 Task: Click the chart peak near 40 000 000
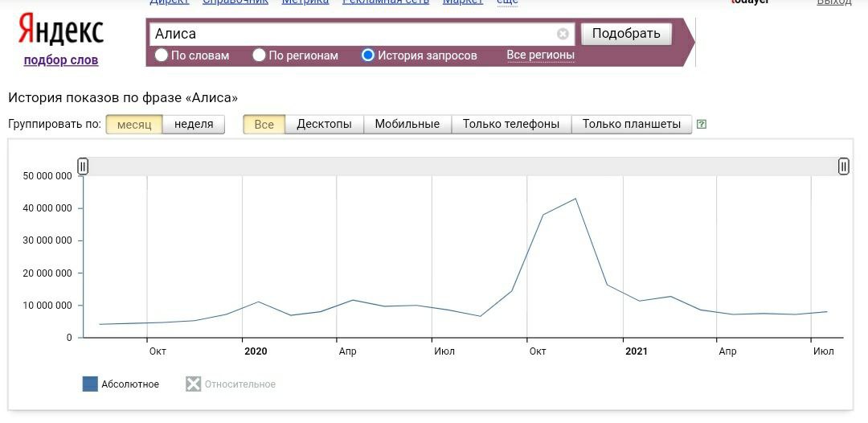click(x=575, y=199)
